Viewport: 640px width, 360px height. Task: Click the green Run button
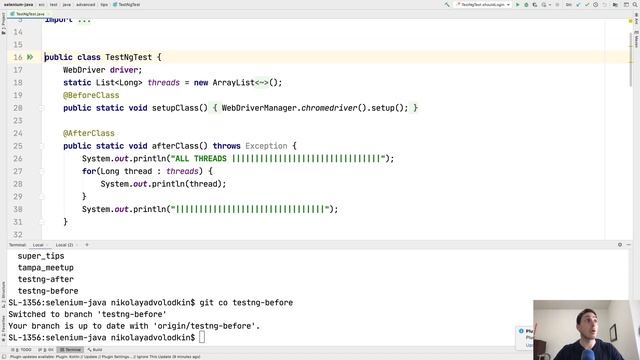(518, 5)
